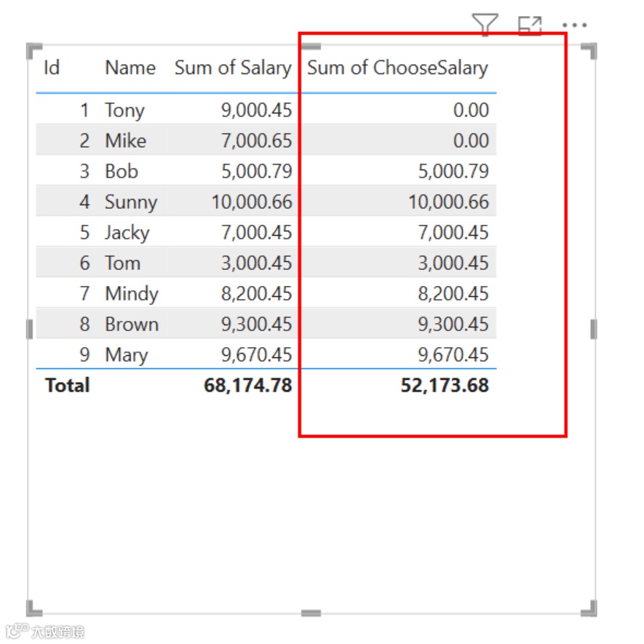Click the left edge resize handle

click(30, 330)
